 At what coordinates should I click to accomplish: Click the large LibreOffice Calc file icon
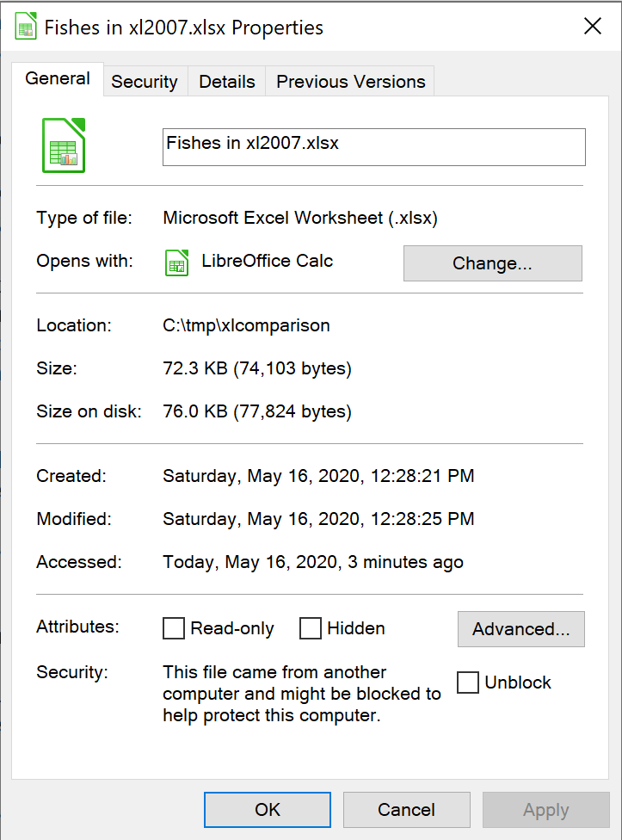pyautogui.click(x=64, y=145)
